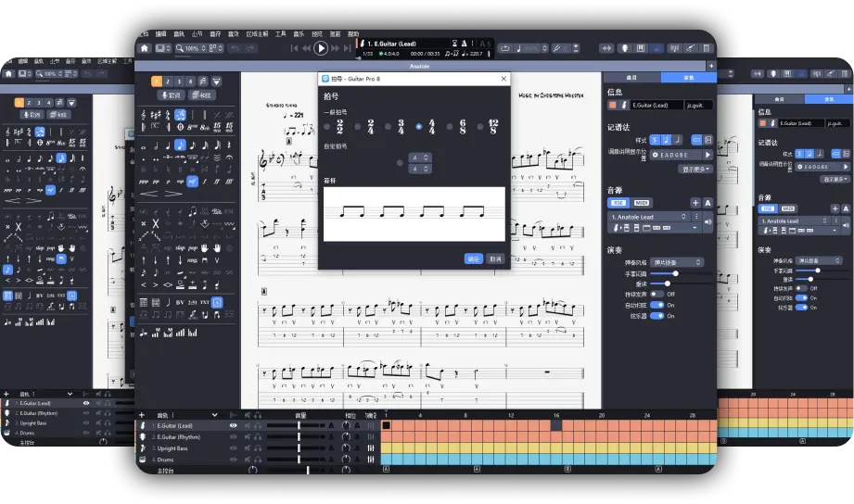Open the zoom 100% dropdown

click(190, 48)
